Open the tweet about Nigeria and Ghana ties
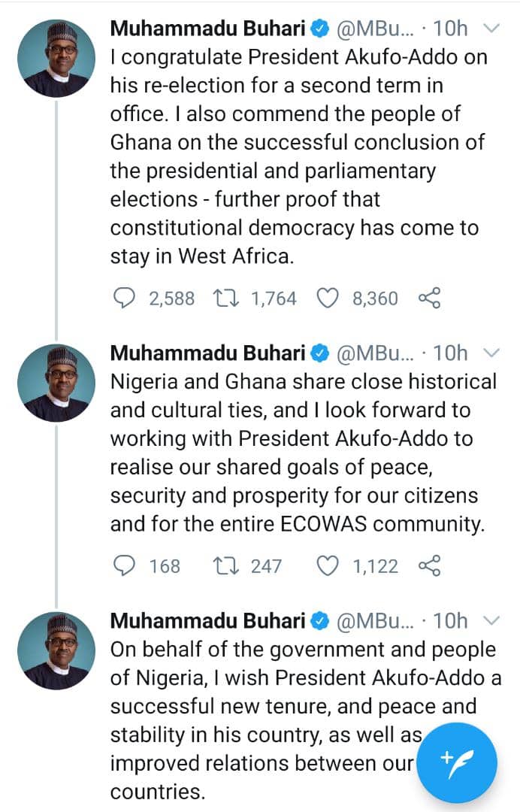Image resolution: width=520 pixels, height=812 pixels. point(301,453)
